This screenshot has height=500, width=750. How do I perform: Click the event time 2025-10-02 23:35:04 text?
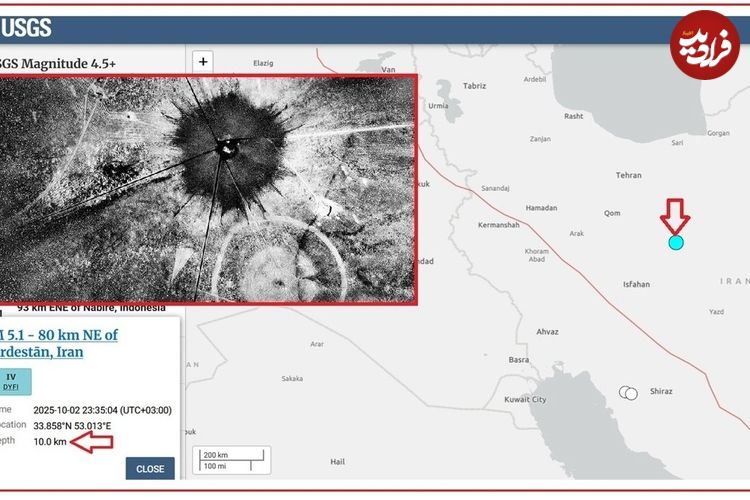coord(102,410)
